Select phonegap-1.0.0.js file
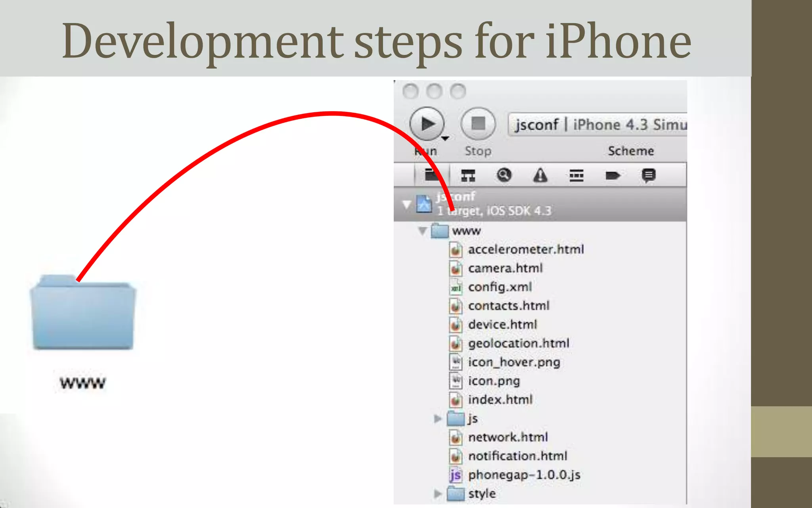This screenshot has height=508, width=812. [524, 475]
